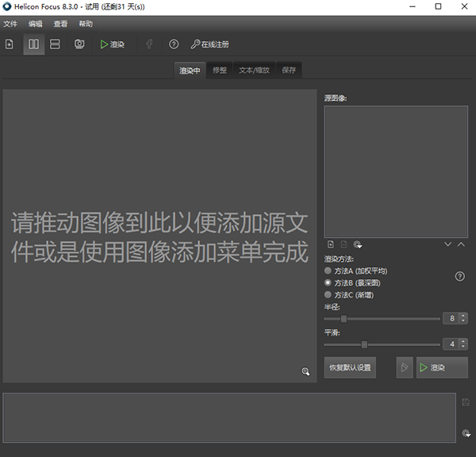Viewport: 476px width, 457px height.
Task: Select 方法C (渐增) rendering method
Action: click(349, 295)
